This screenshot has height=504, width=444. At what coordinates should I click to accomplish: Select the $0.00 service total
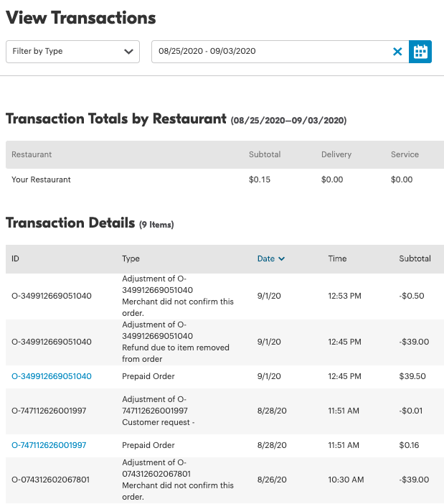pyautogui.click(x=402, y=179)
